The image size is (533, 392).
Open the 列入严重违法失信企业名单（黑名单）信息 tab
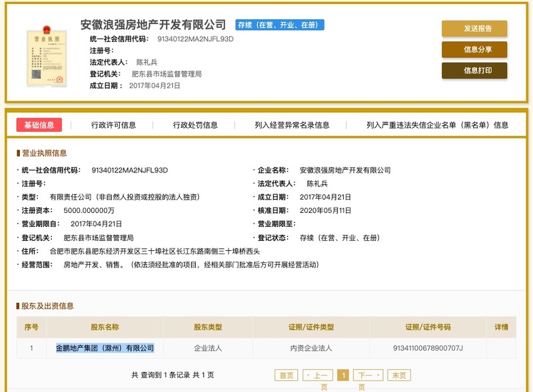click(x=437, y=125)
